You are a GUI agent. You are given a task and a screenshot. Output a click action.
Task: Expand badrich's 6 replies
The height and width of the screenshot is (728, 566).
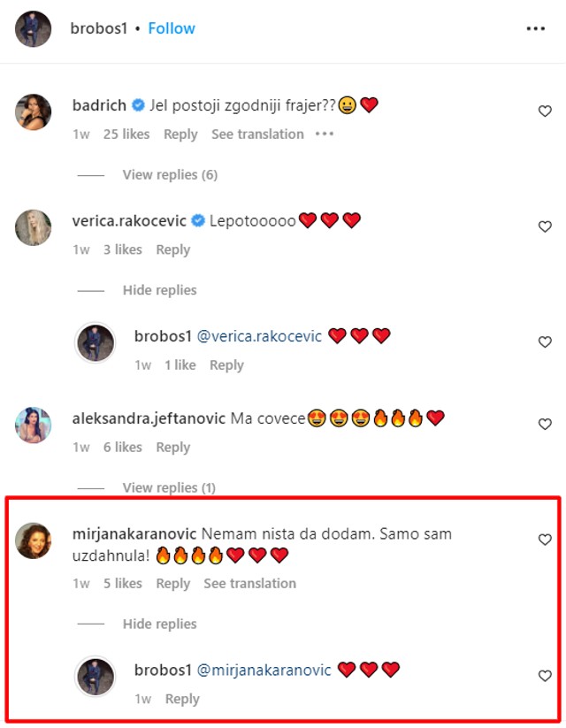[170, 175]
